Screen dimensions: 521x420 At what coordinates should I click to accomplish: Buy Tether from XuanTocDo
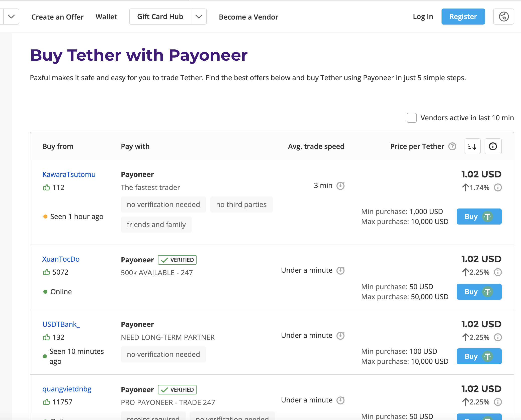pyautogui.click(x=479, y=292)
